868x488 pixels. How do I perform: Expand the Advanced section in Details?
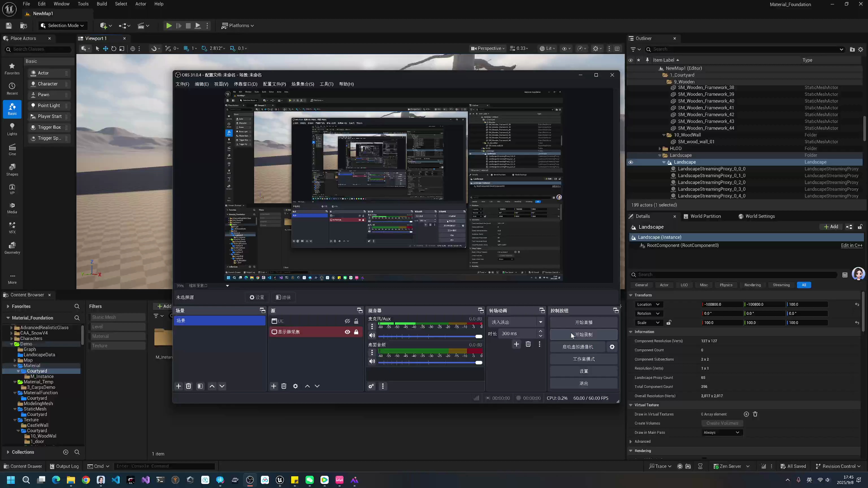631,441
